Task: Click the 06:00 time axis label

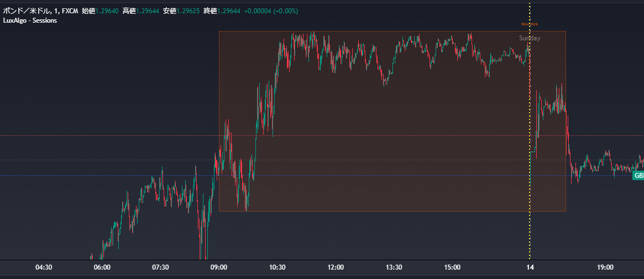Action: [102, 267]
